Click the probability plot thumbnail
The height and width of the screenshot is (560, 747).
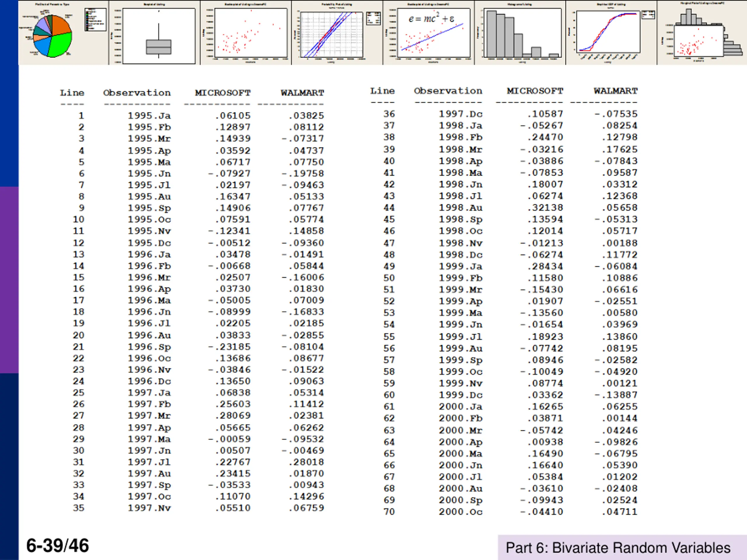point(337,32)
